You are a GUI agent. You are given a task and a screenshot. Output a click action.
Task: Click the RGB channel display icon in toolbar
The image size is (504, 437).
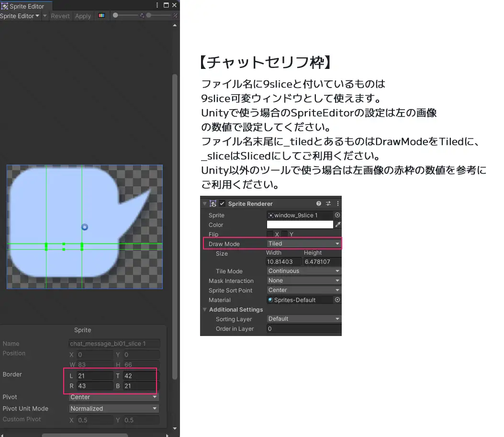coord(102,15)
